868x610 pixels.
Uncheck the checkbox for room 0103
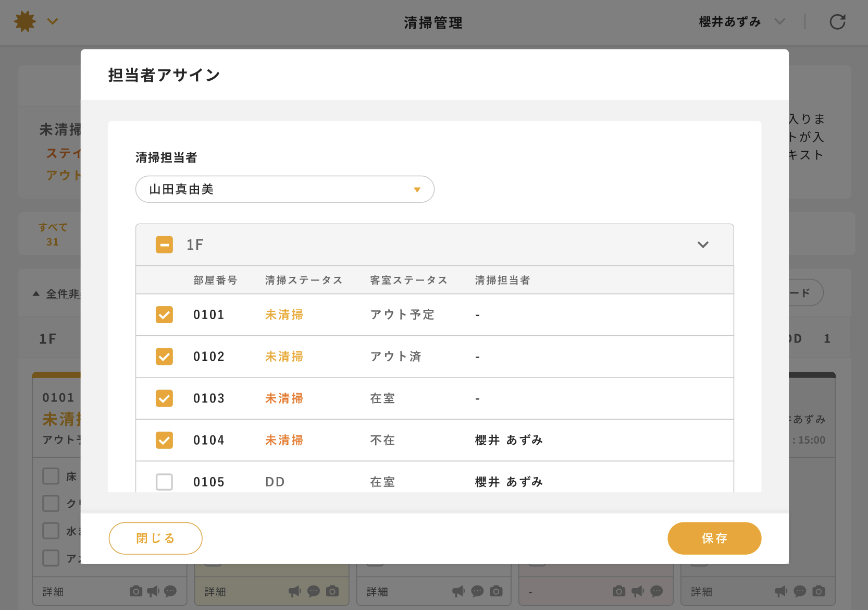pyautogui.click(x=164, y=398)
